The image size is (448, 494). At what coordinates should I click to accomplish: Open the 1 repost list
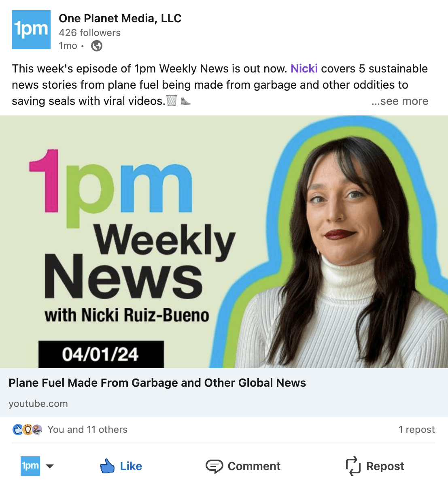click(416, 429)
